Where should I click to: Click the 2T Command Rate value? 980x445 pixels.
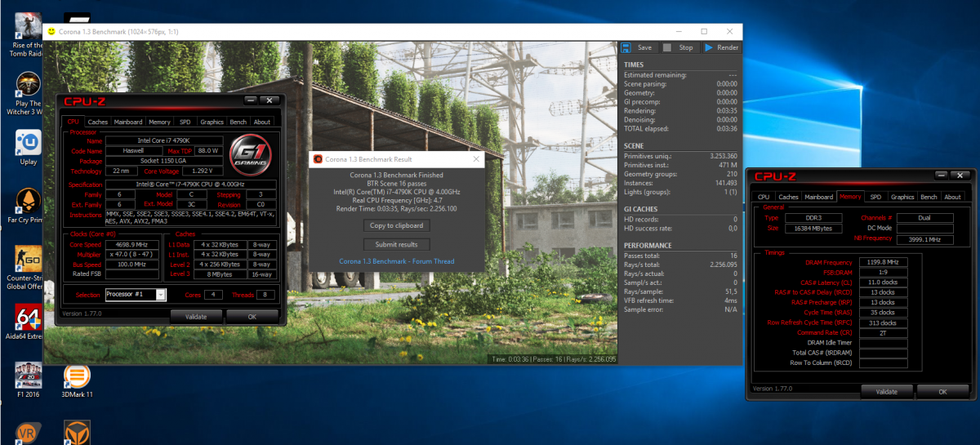click(x=883, y=332)
